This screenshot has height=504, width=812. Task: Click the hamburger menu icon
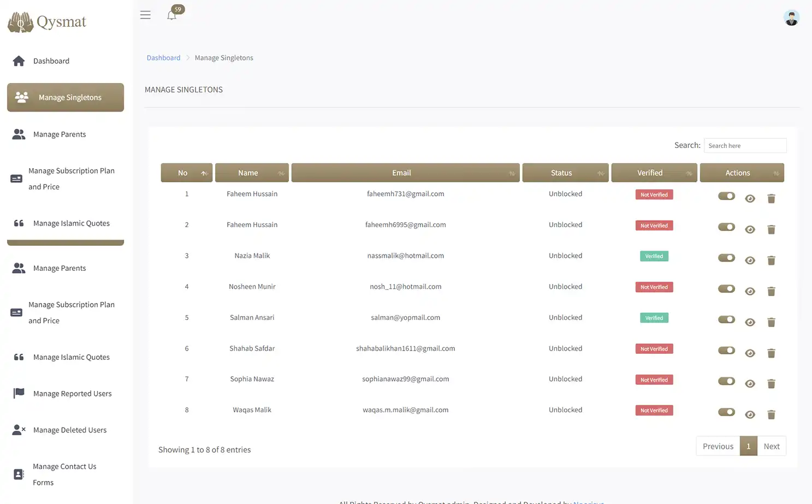coord(145,15)
